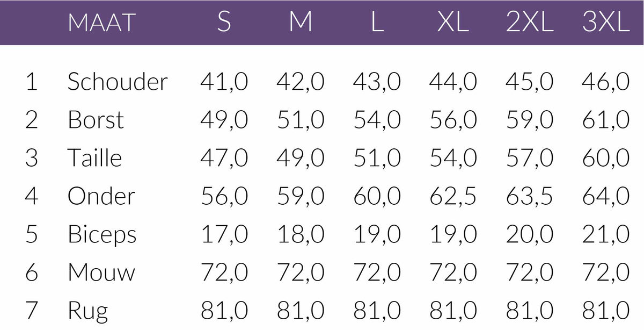Click the MAAT header label
Image resolution: width=644 pixels, height=330 pixels.
(101, 23)
